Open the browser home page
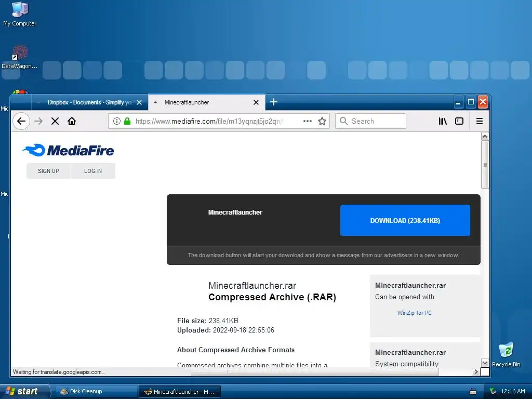Screen dimensions: 532x399 coord(72,121)
